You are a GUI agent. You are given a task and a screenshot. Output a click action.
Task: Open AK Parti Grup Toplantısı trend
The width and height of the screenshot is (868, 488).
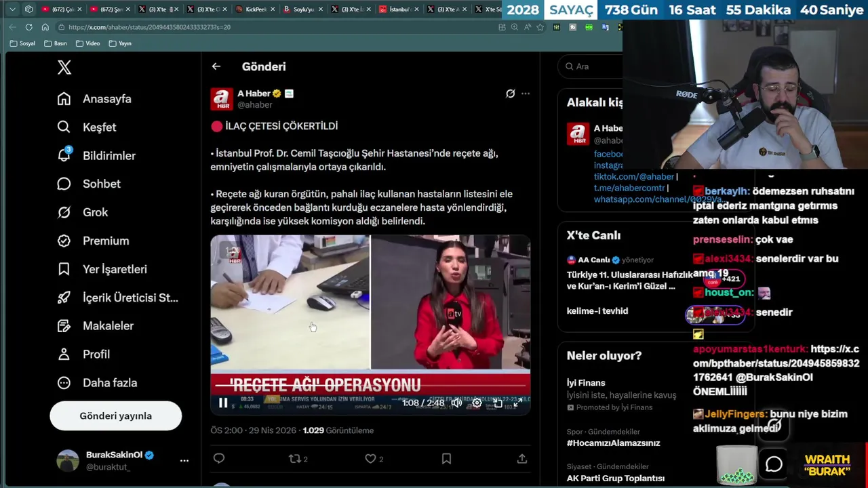[615, 478]
